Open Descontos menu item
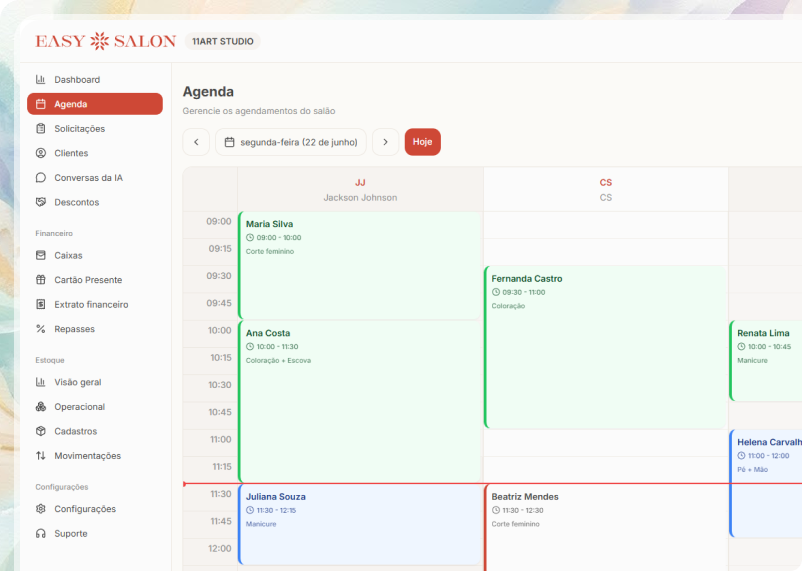 [95, 202]
